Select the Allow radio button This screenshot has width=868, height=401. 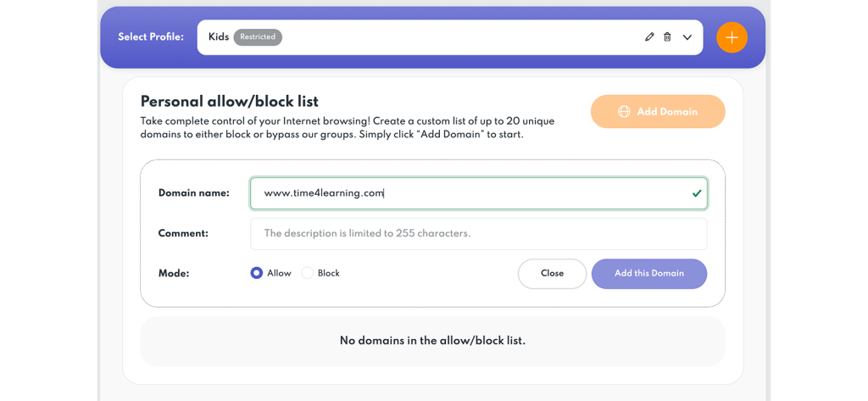tap(256, 273)
